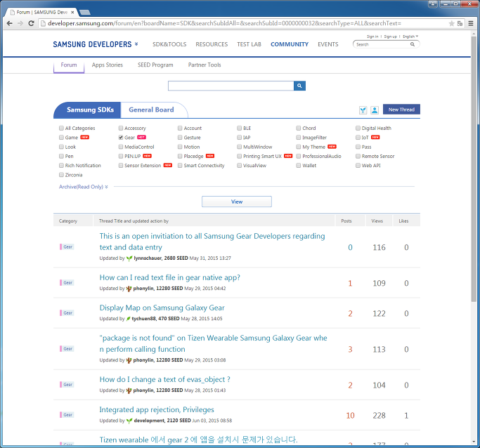Click the seed icon next to lynnschauer
The width and height of the screenshot is (480, 448).
129,258
